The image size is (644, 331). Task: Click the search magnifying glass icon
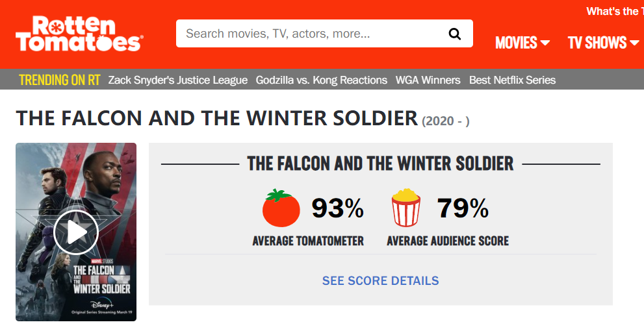click(455, 34)
